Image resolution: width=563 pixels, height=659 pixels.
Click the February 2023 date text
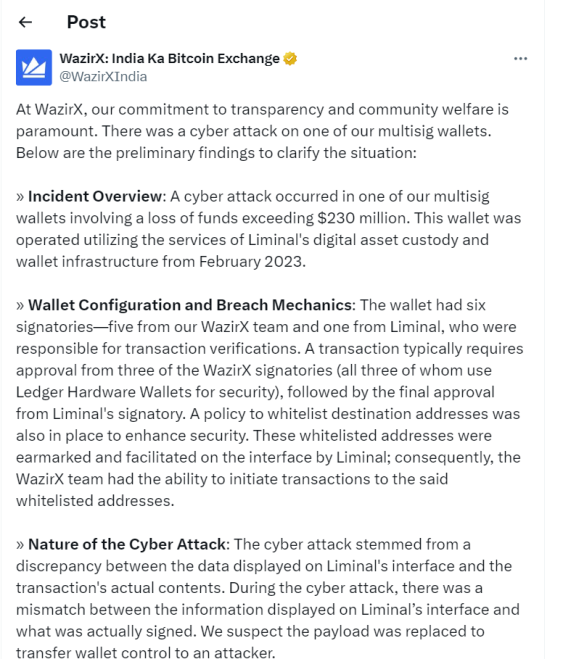[250, 261]
